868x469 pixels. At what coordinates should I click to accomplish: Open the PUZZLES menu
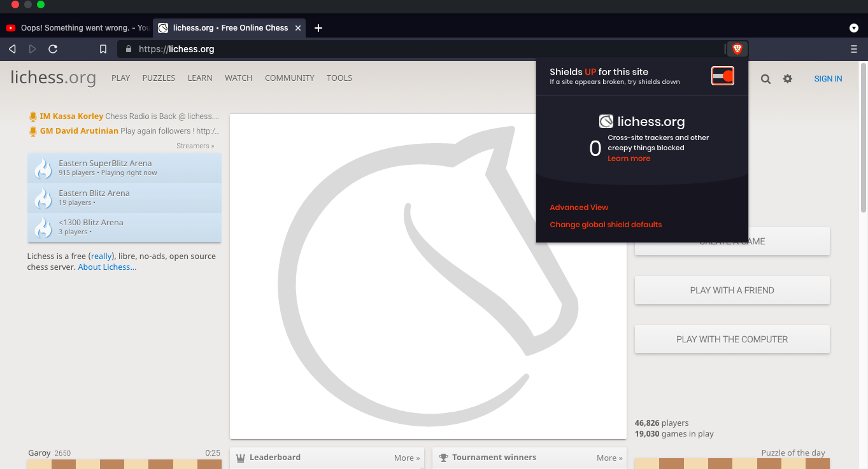click(159, 78)
